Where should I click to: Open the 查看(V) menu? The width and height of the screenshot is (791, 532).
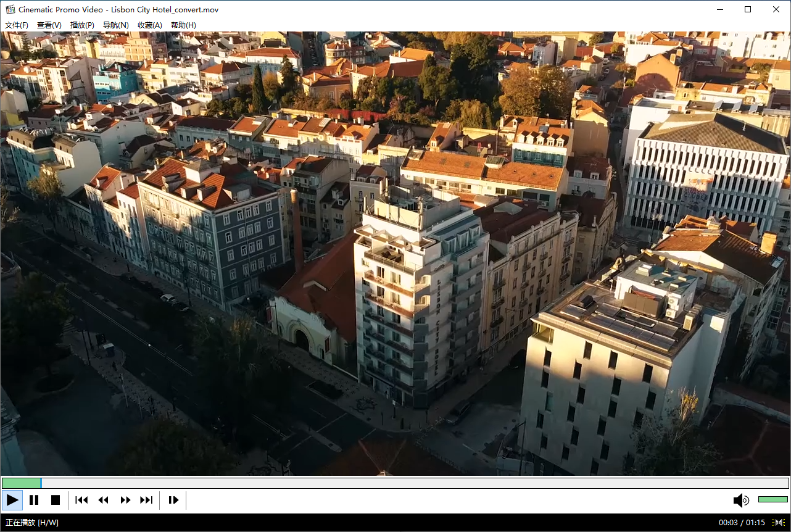49,25
